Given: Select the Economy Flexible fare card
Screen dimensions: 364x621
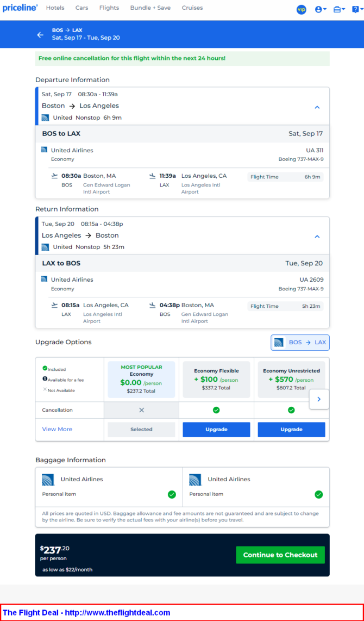Looking at the screenshot, I should tap(216, 380).
